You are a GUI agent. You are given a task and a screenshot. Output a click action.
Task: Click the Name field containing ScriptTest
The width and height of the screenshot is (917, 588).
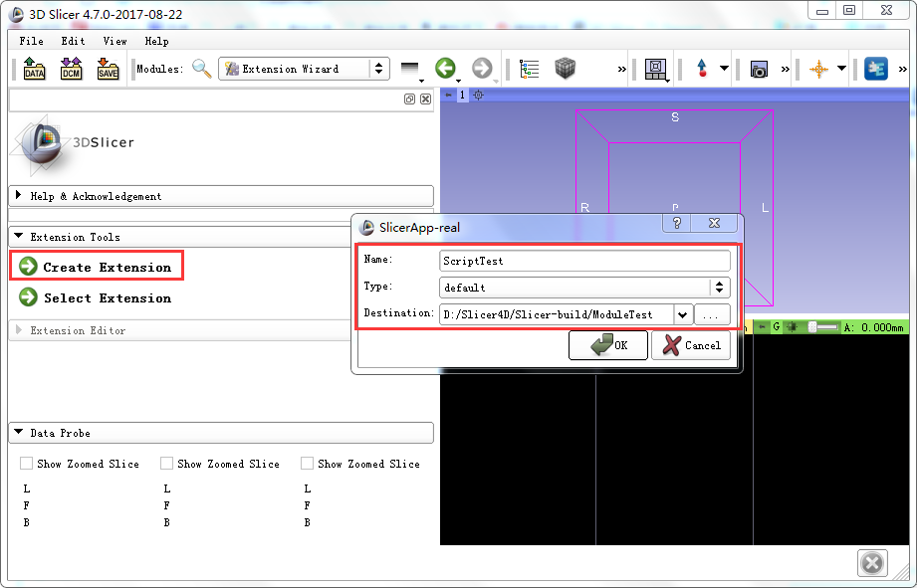click(584, 261)
